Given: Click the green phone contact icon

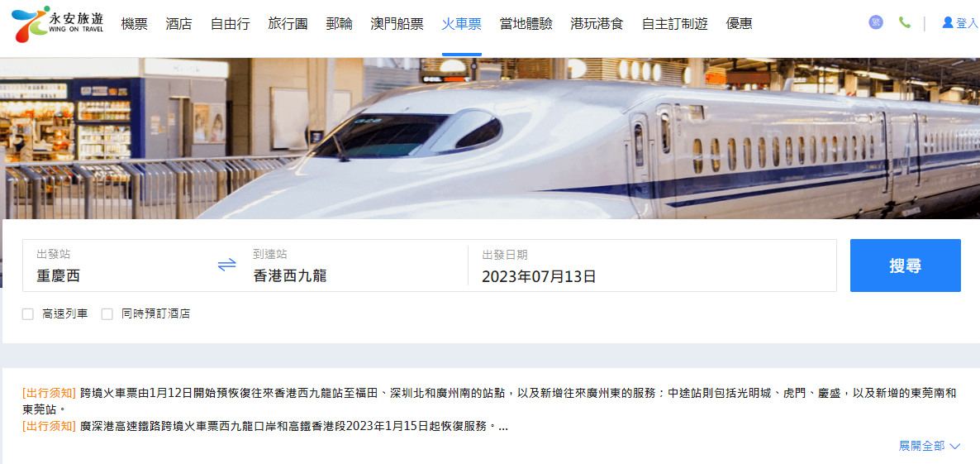Looking at the screenshot, I should click(904, 22).
